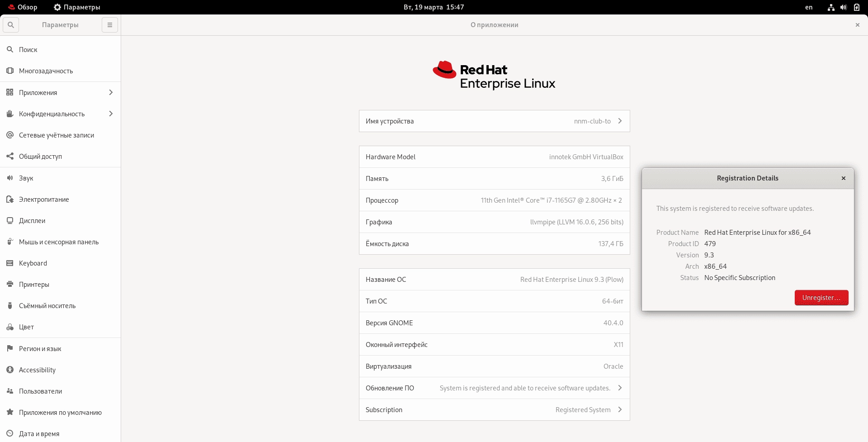Select Съёмный носитель icon
Viewport: 868px width, 442px height.
(10, 305)
